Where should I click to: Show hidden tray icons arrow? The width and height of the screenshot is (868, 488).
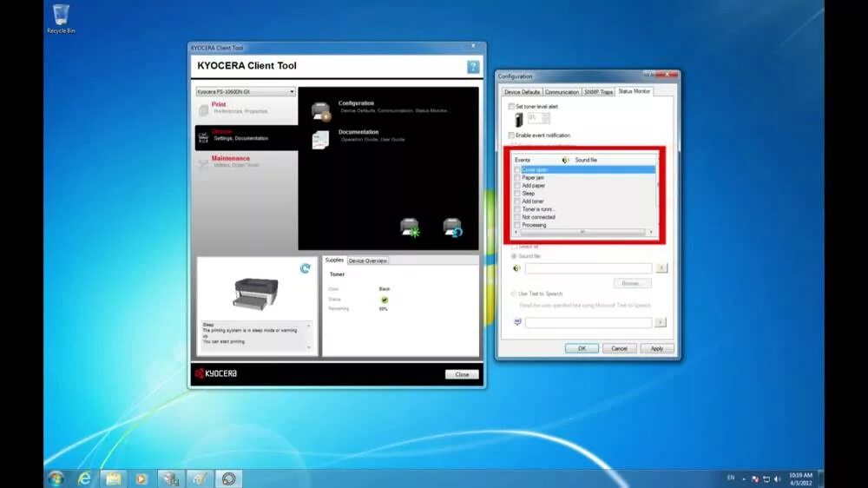point(744,479)
